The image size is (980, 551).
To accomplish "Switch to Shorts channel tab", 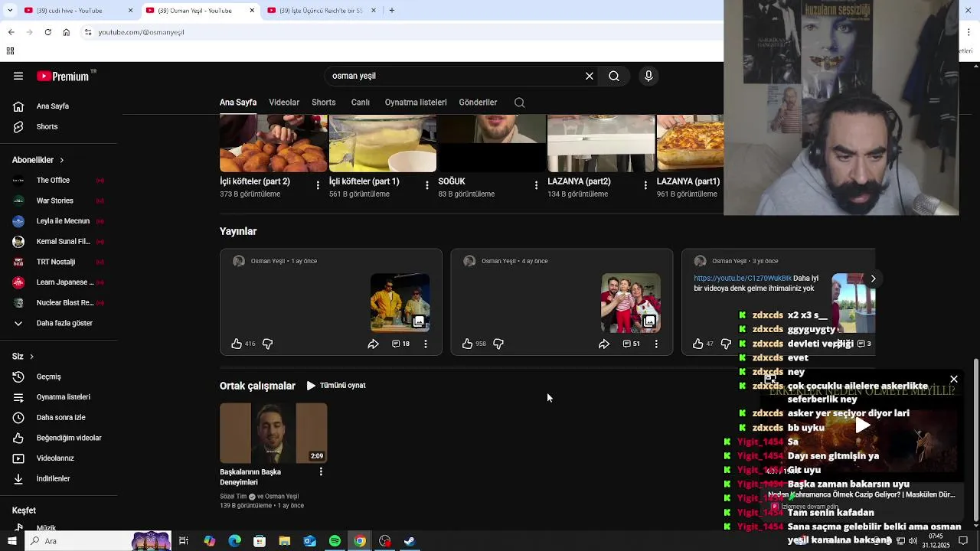I will (x=324, y=103).
